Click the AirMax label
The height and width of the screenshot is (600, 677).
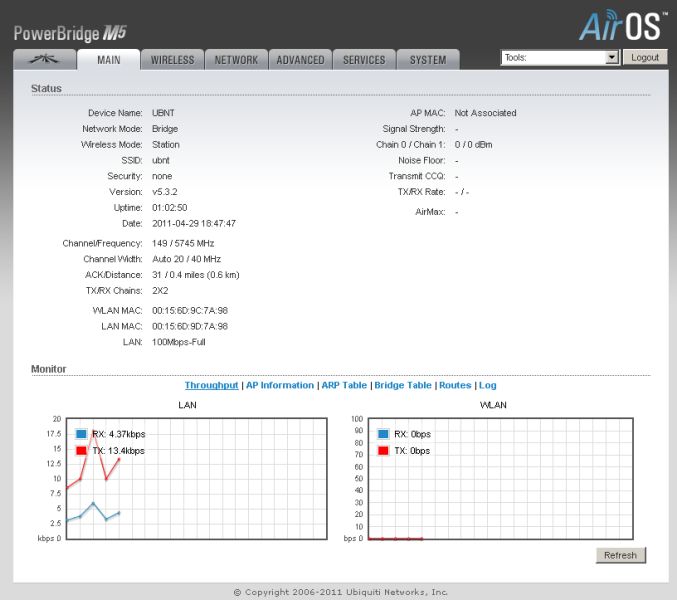(x=430, y=212)
